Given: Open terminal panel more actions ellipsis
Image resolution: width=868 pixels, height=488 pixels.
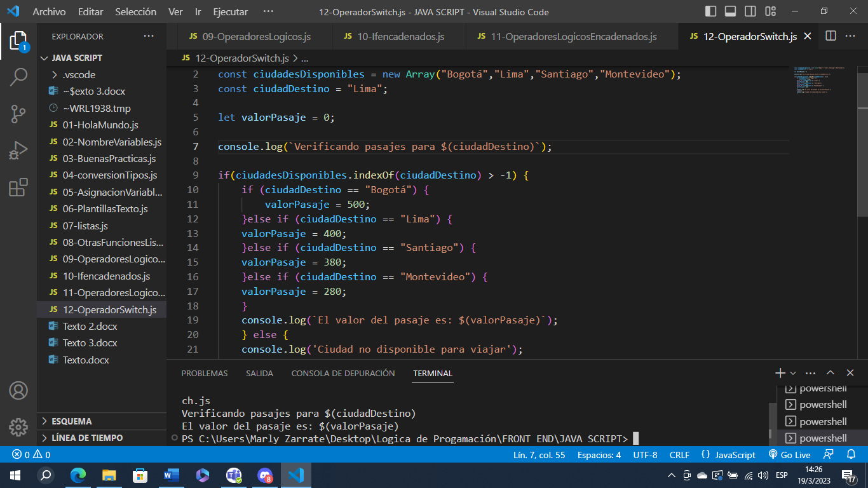Looking at the screenshot, I should [810, 373].
